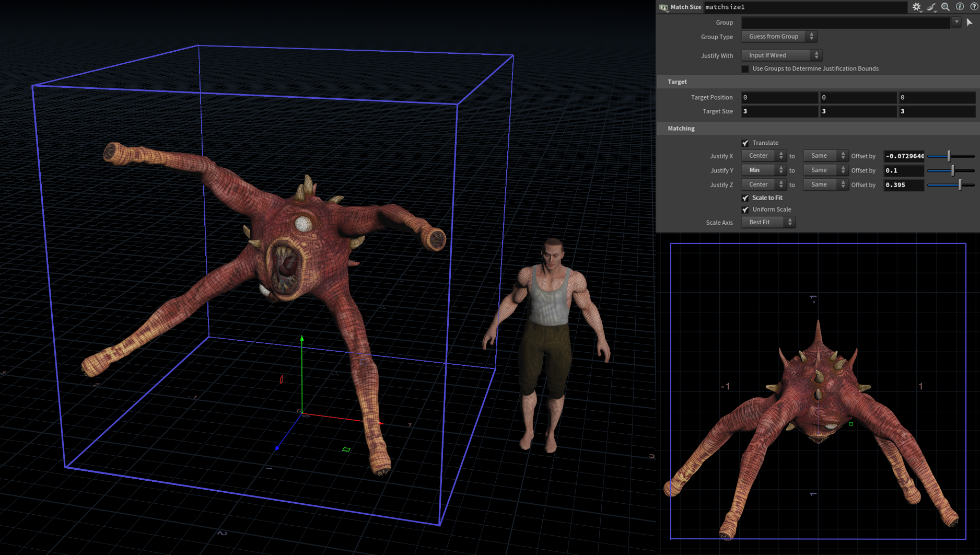Viewport: 980px width, 555px height.
Task: Disable the Scale to Fit checkbox
Action: tap(745, 198)
